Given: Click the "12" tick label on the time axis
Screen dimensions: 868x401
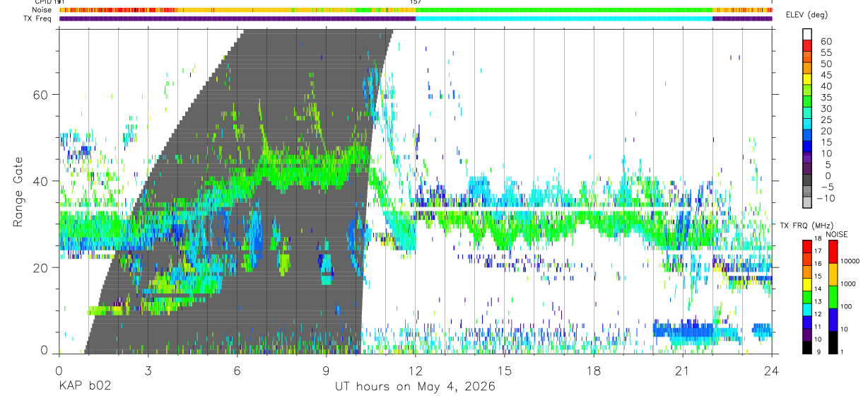Looking at the screenshot, I should (x=416, y=371).
